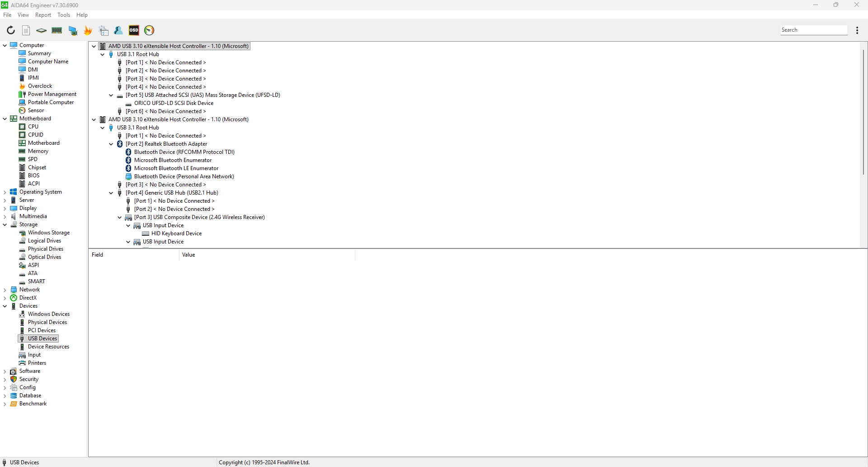Screen dimensions: 868x467
Task: Select Summary in the sidebar
Action: 39,53
